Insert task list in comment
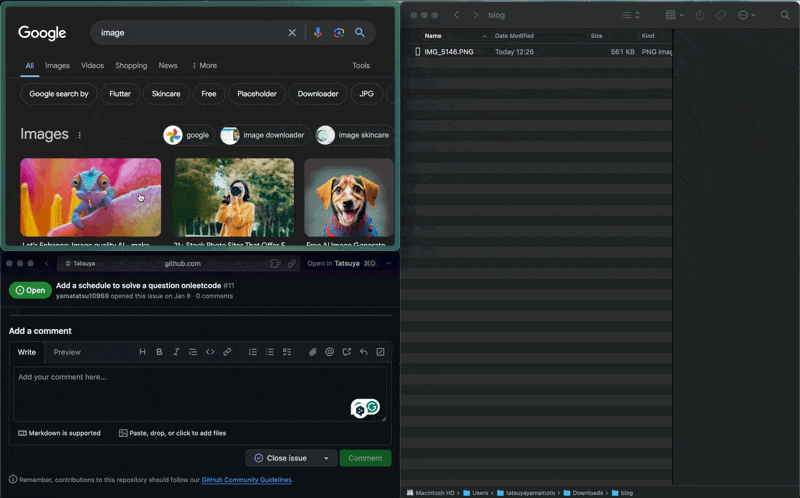This screenshot has height=498, width=800. pyautogui.click(x=287, y=352)
